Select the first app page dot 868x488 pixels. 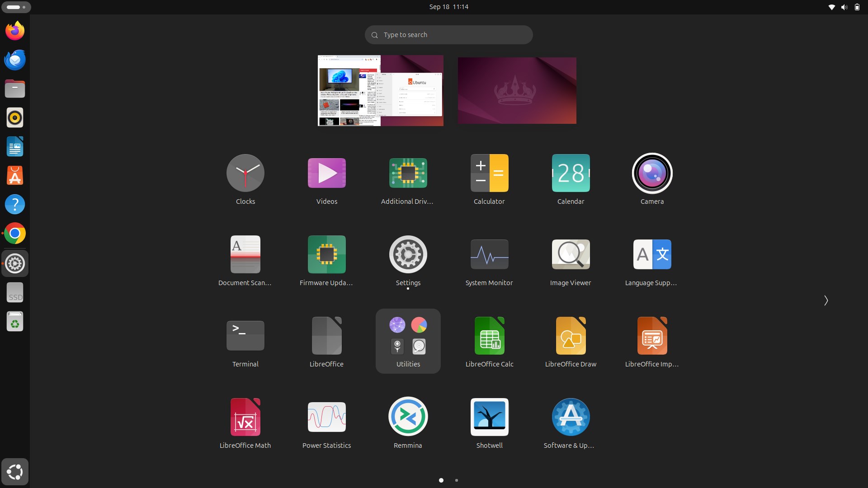click(441, 480)
